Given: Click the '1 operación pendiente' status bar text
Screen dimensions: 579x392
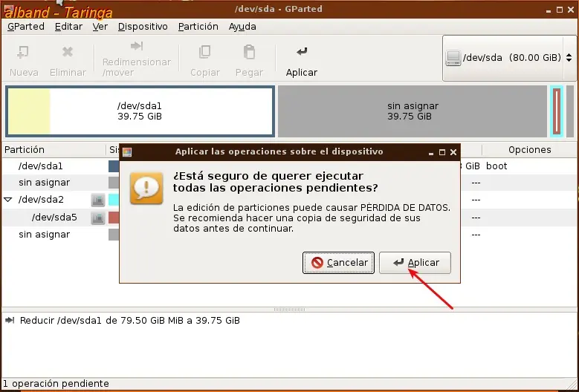Looking at the screenshot, I should pos(56,384).
